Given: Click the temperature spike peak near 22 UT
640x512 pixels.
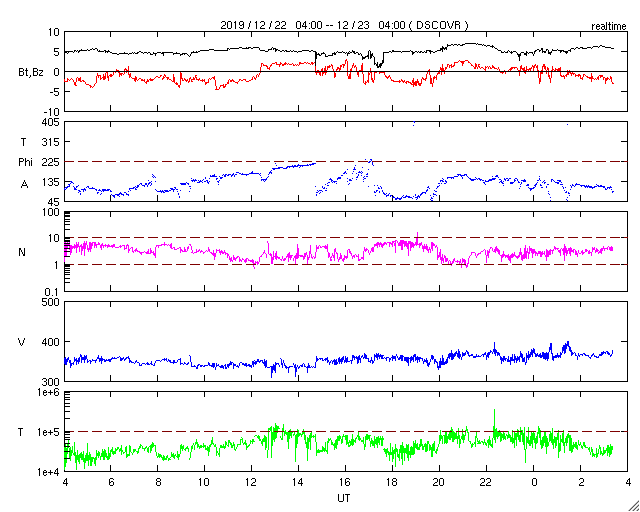Looking at the screenshot, I should tap(495, 410).
